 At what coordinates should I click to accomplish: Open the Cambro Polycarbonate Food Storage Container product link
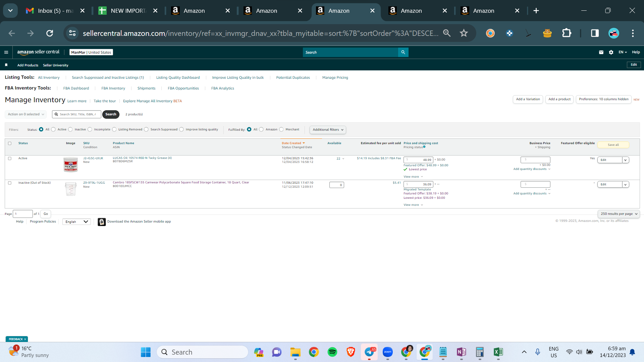point(181,183)
